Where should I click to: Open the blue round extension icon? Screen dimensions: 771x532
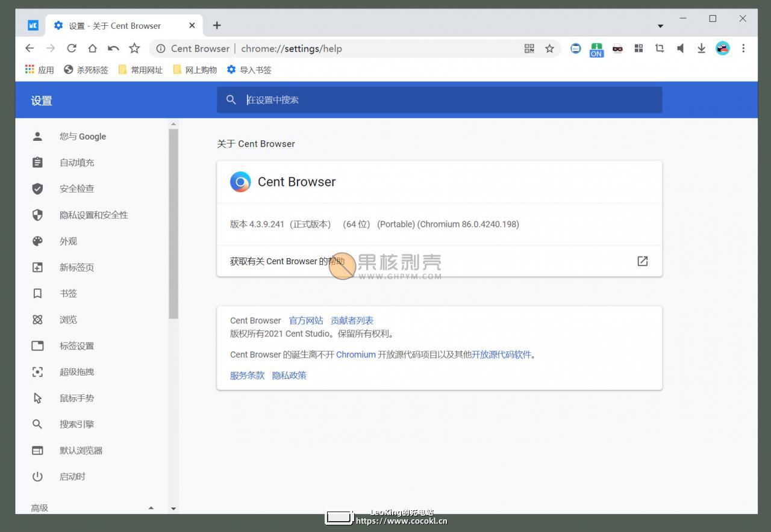pos(576,49)
